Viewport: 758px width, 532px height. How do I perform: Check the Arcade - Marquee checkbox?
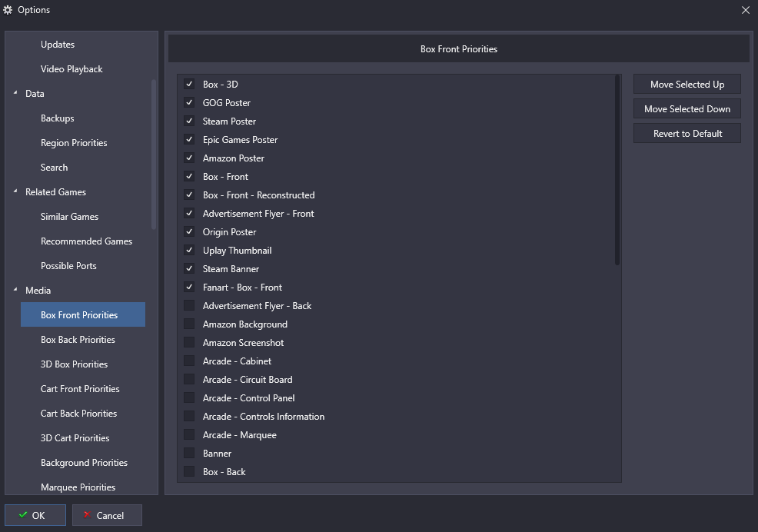click(x=189, y=435)
